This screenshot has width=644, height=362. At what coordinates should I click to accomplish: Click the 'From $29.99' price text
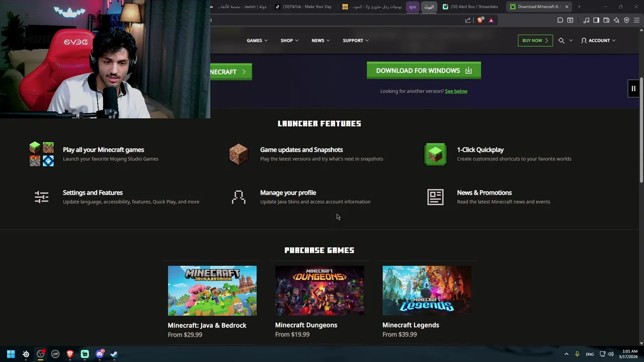[x=185, y=335]
